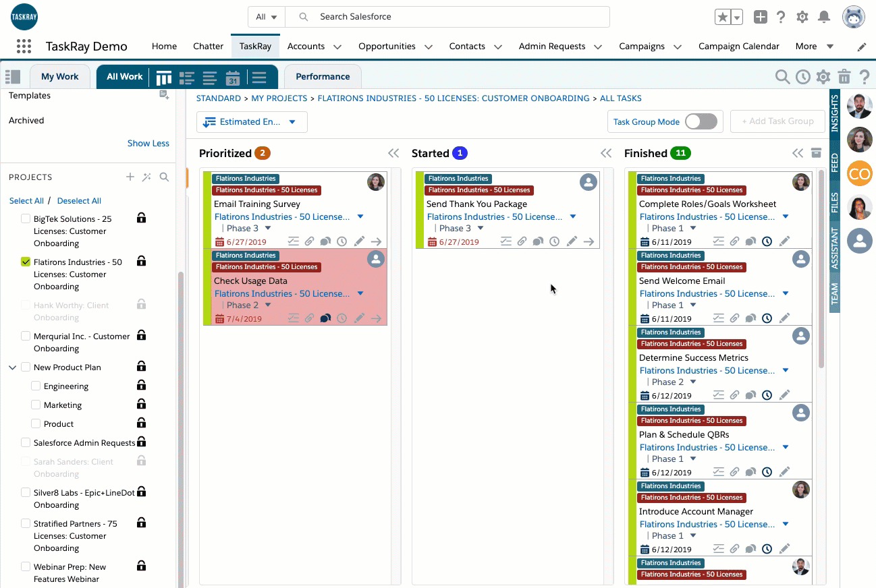Open the Setup gear in header
The image size is (876, 588).
click(x=802, y=18)
